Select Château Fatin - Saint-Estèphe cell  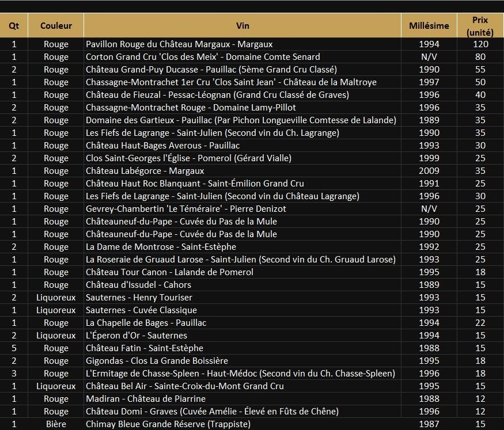(x=242, y=348)
